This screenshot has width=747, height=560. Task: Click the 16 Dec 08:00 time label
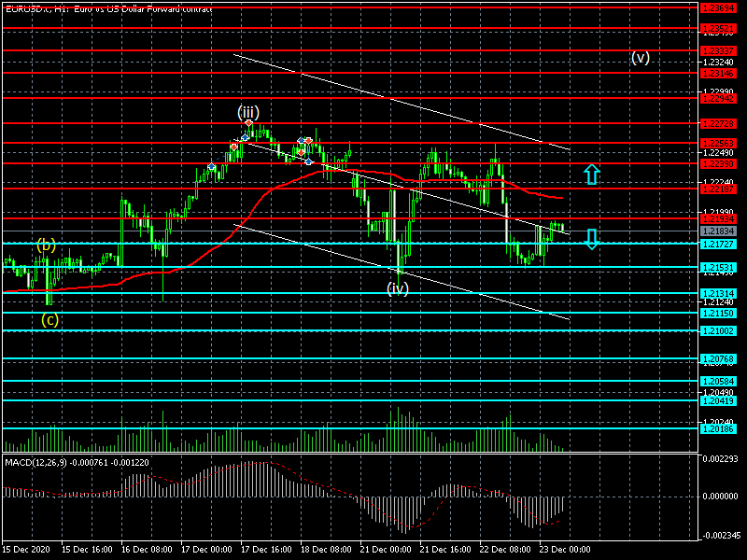pyautogui.click(x=147, y=549)
